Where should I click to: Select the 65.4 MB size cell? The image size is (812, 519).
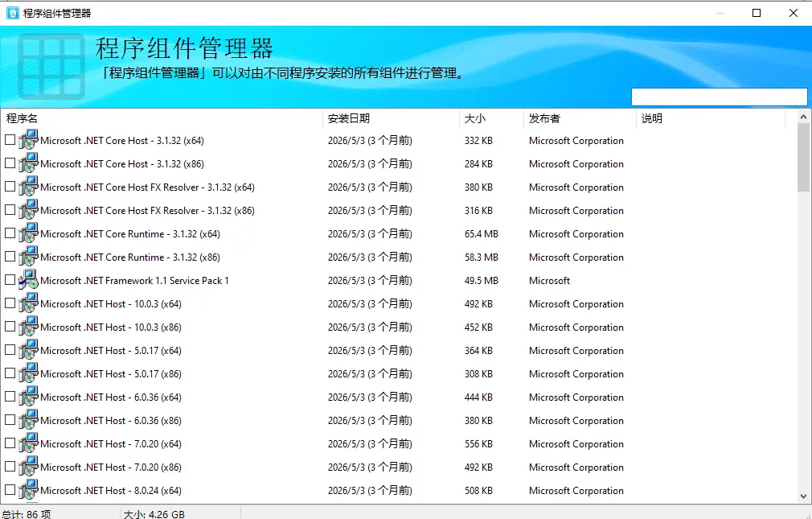tap(481, 234)
